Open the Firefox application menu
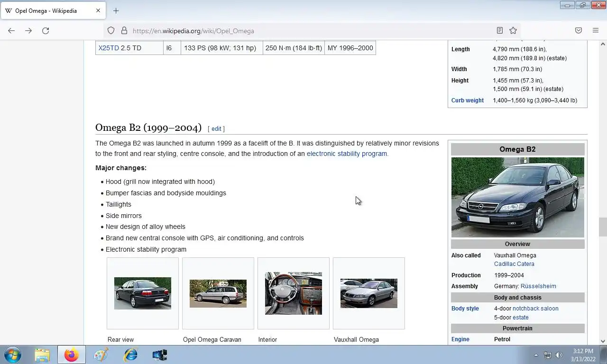Viewport: 607px width, 364px height. pyautogui.click(x=596, y=30)
